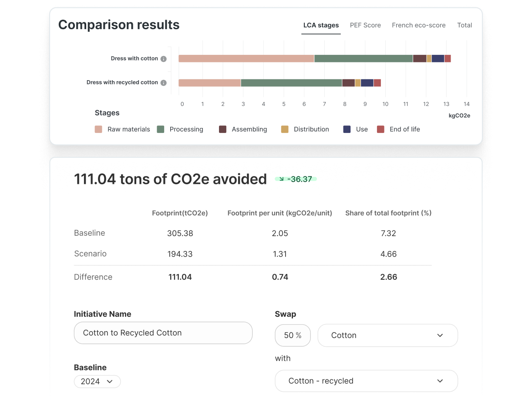Click the Initiative Name text field
The image size is (532, 410).
click(163, 333)
